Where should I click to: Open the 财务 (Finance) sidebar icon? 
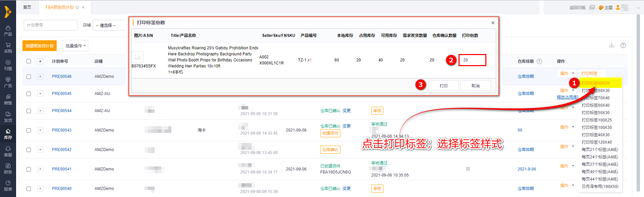click(8, 168)
